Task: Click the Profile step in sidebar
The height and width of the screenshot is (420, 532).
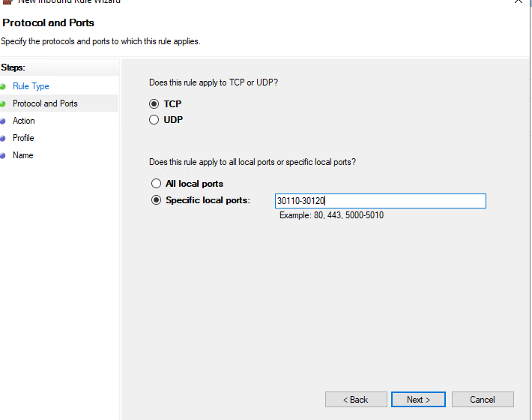Action: 23,138
